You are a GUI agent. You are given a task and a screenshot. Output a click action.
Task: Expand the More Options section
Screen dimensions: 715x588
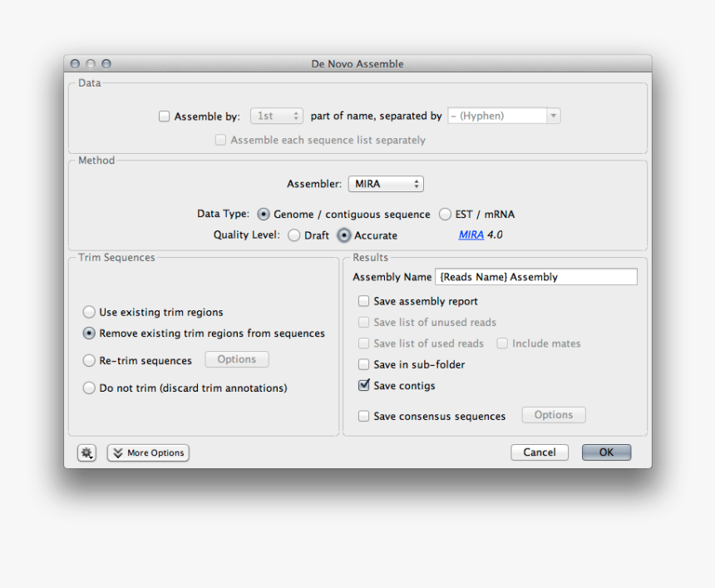[147, 452]
